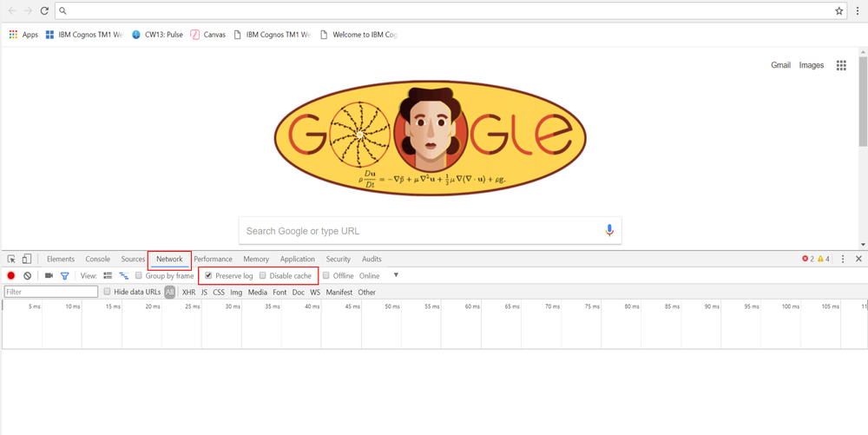Open DevTools customize three-dot menu

coord(843,259)
